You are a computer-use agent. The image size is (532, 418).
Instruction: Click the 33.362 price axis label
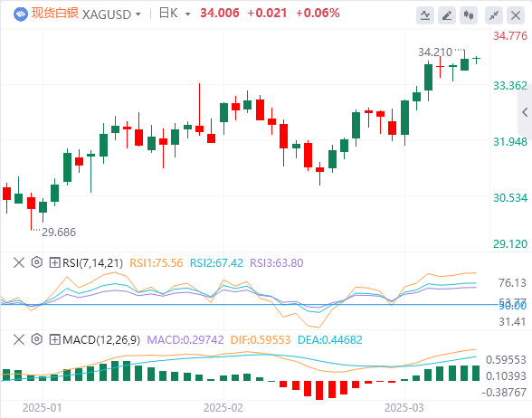[510, 86]
